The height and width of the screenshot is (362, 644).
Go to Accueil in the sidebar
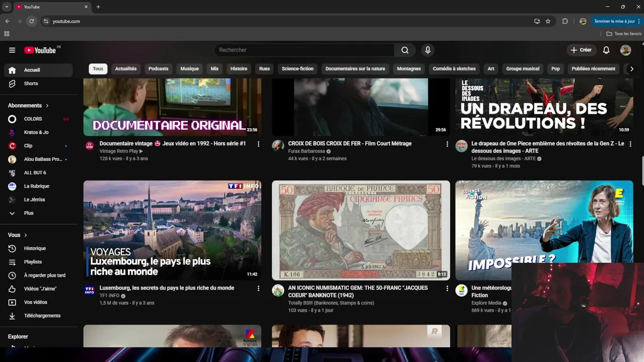click(38, 70)
